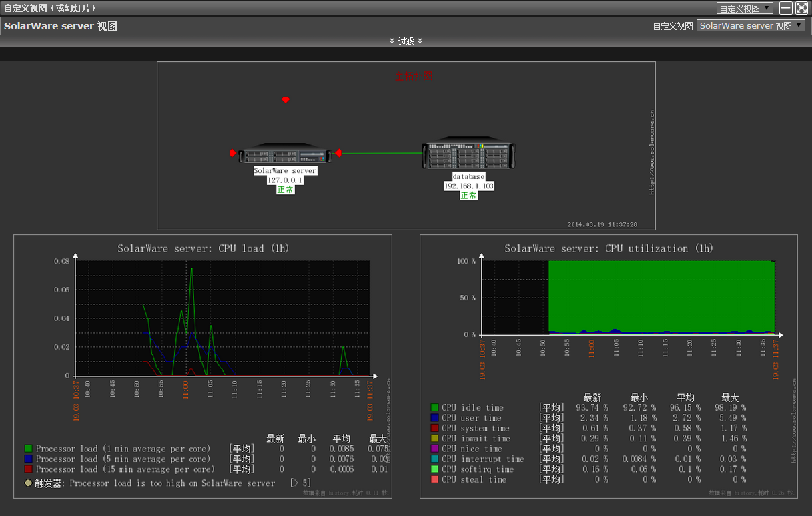Open the CPU utilization (1h) graph
This screenshot has height=516, width=812.
pos(608,366)
